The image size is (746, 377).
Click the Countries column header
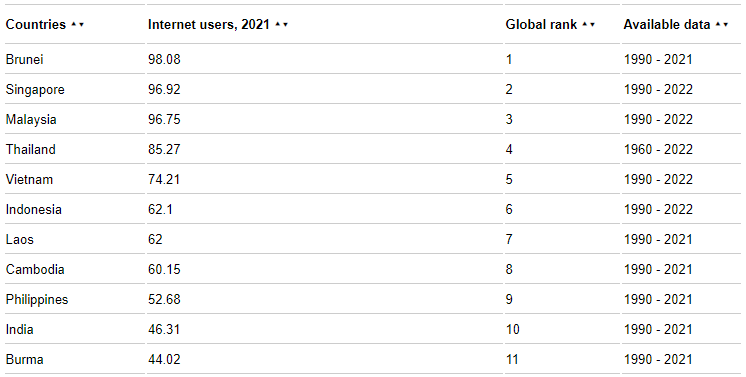coord(36,24)
